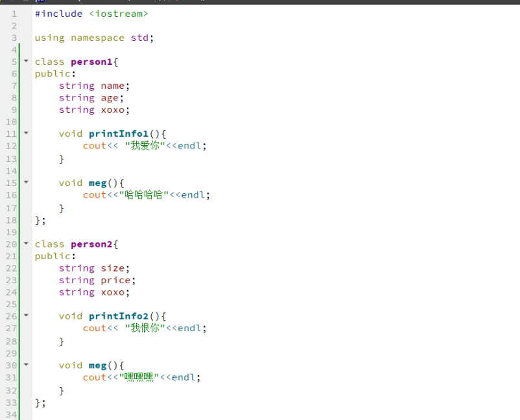This screenshot has height=420, width=520.
Task: Click closing "};" on line 18
Action: [40, 220]
